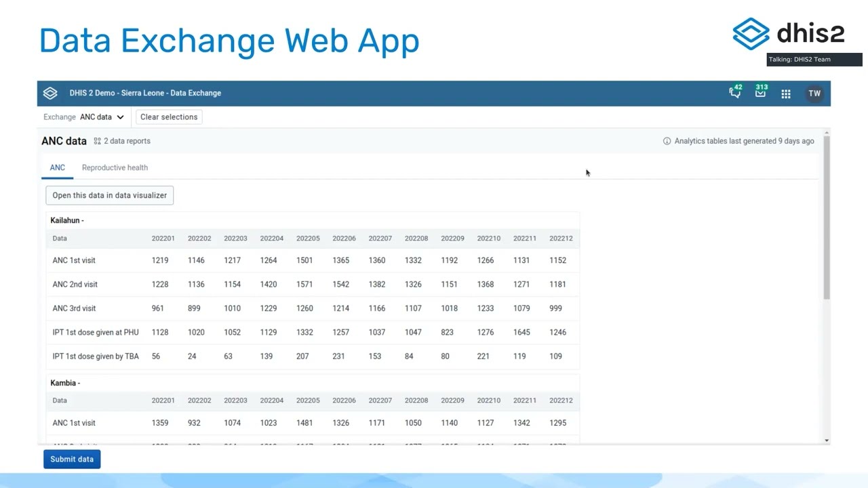Open the apps grid menu icon
Image resolution: width=868 pixels, height=488 pixels.
(x=786, y=94)
